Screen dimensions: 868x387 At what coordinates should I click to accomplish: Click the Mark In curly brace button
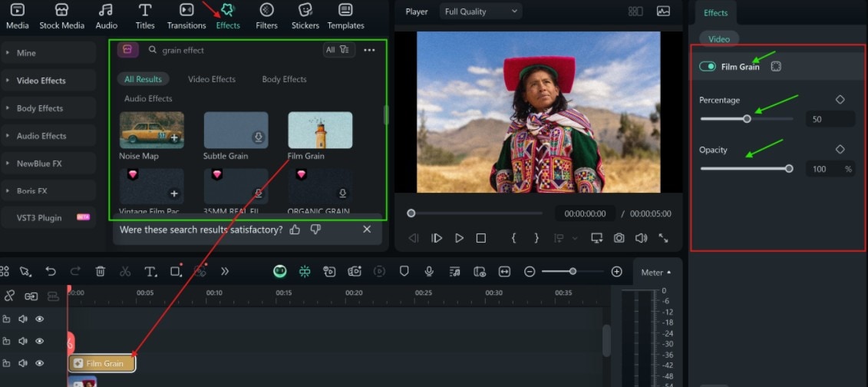point(513,238)
